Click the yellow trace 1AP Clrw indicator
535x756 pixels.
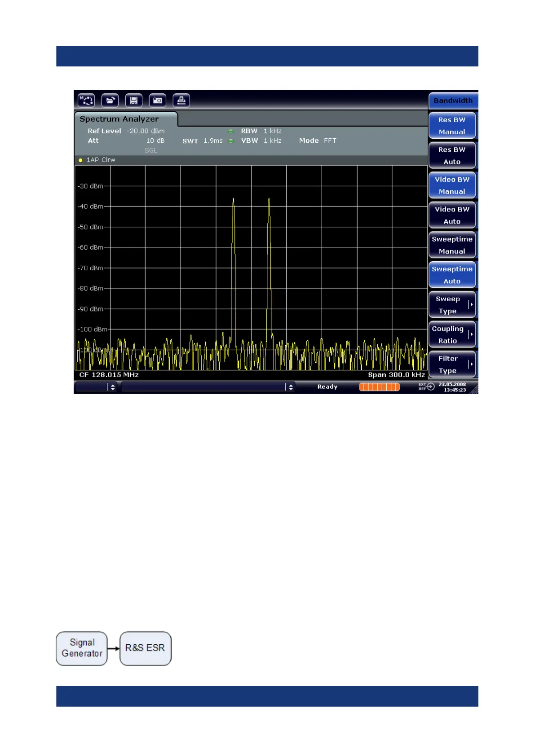81,160
